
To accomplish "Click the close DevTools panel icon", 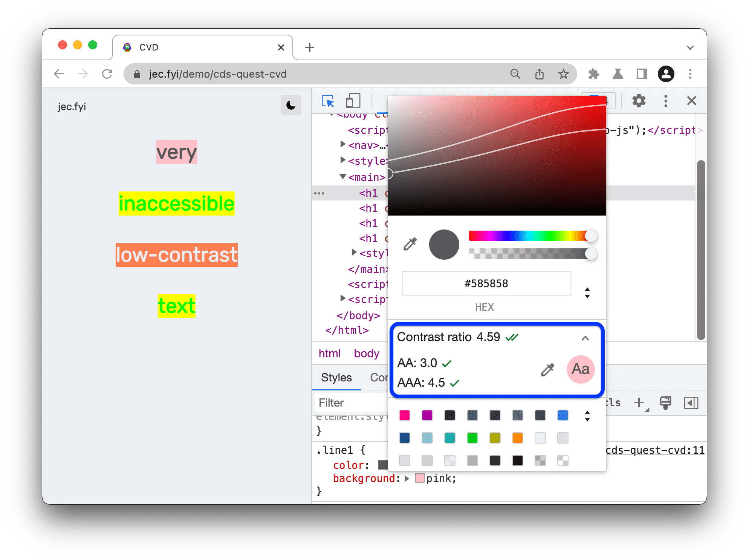I will (x=691, y=101).
